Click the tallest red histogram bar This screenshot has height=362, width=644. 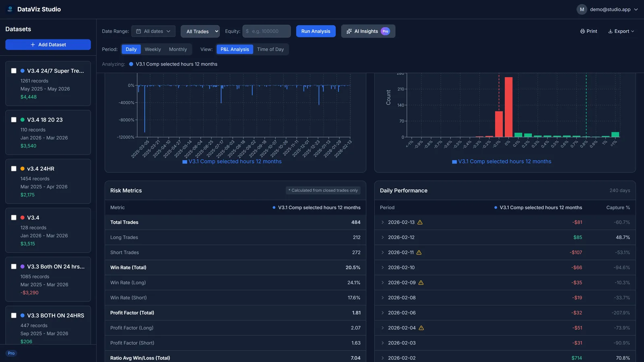(508, 107)
